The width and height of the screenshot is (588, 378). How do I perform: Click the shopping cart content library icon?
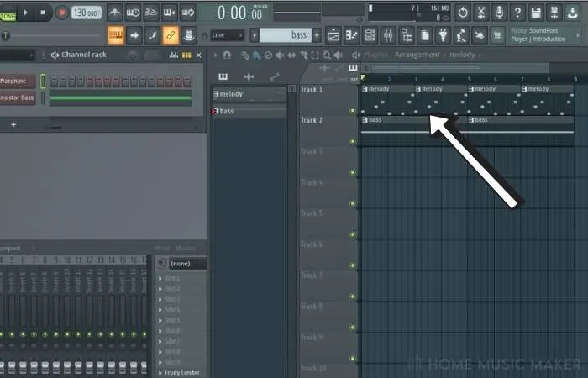point(497,35)
